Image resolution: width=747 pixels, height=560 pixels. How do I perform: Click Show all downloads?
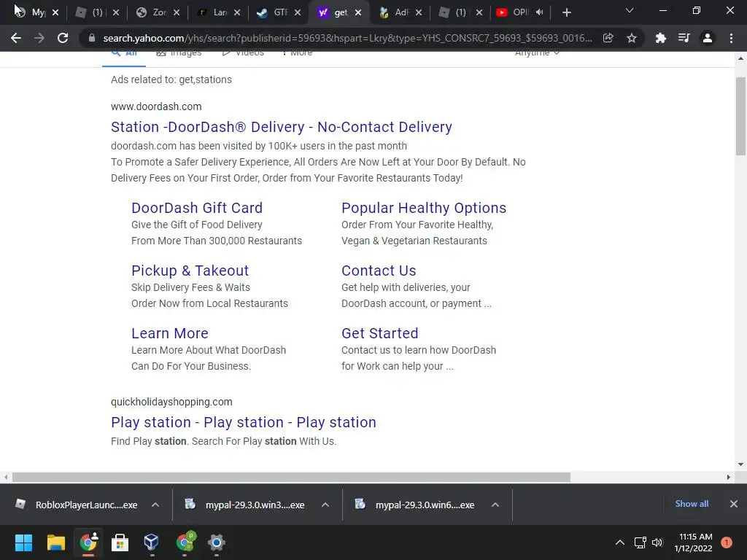coord(692,504)
